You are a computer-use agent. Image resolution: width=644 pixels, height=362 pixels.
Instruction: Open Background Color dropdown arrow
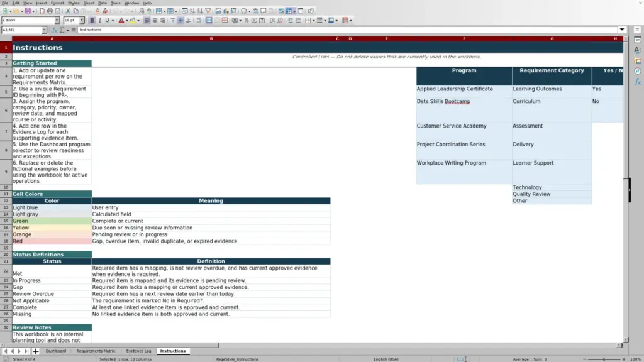click(138, 21)
